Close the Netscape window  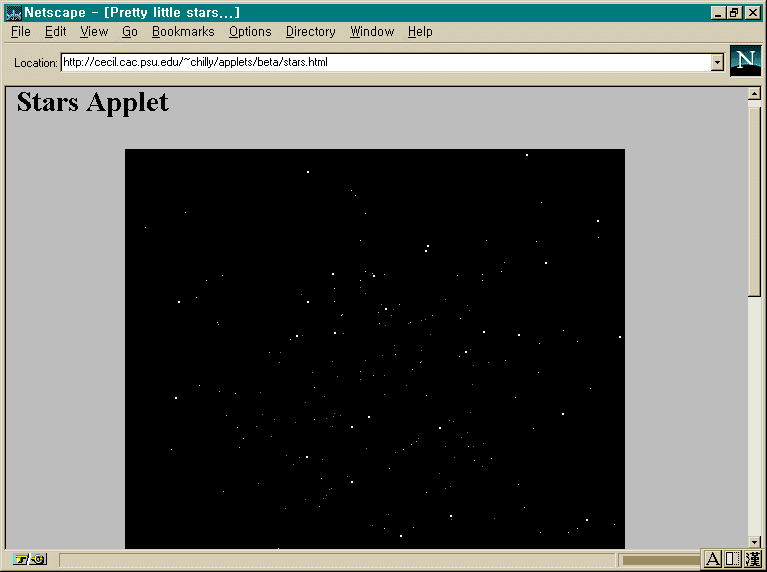(x=753, y=13)
